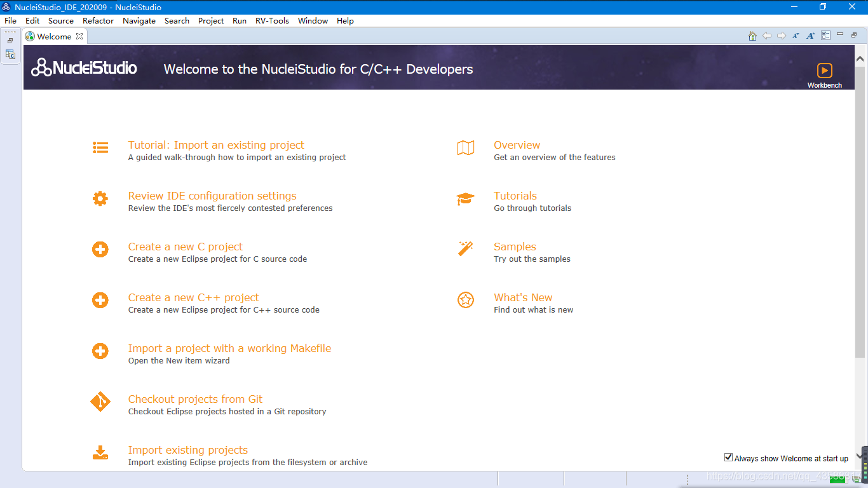Screen dimensions: 868x488
Task: Click the graduation cap Tutorials icon
Action: [466, 199]
